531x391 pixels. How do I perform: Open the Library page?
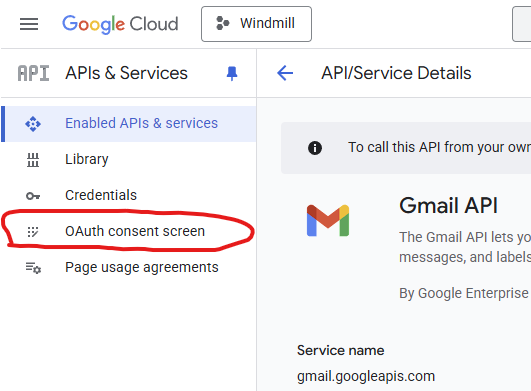(x=129, y=159)
